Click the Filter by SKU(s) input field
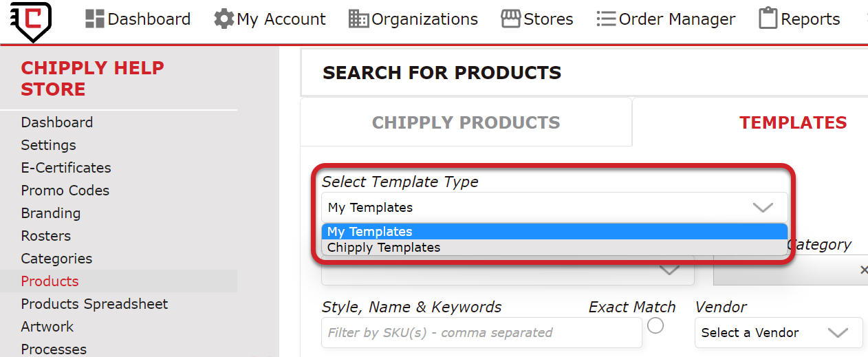Image resolution: width=868 pixels, height=357 pixels. [481, 332]
